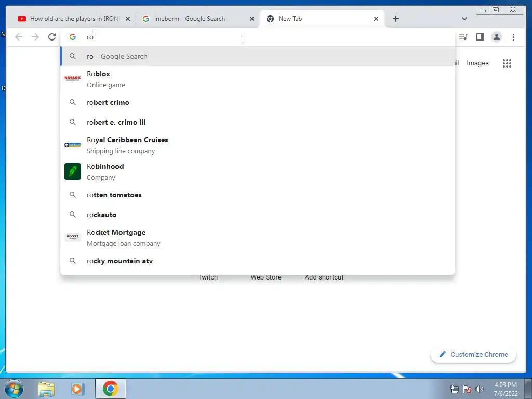
Task: Open the Chrome three-dot menu
Action: coord(513,37)
